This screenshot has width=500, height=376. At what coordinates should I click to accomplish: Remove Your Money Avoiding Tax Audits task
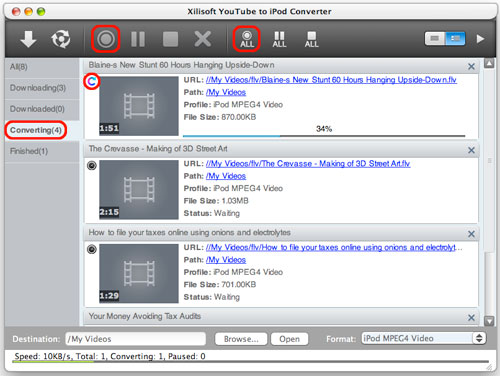coord(471,317)
